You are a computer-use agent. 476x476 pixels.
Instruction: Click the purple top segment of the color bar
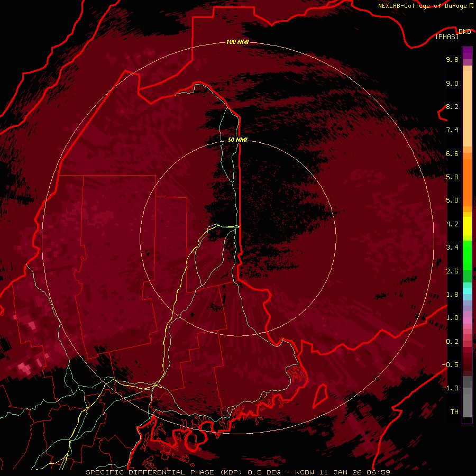click(x=467, y=53)
